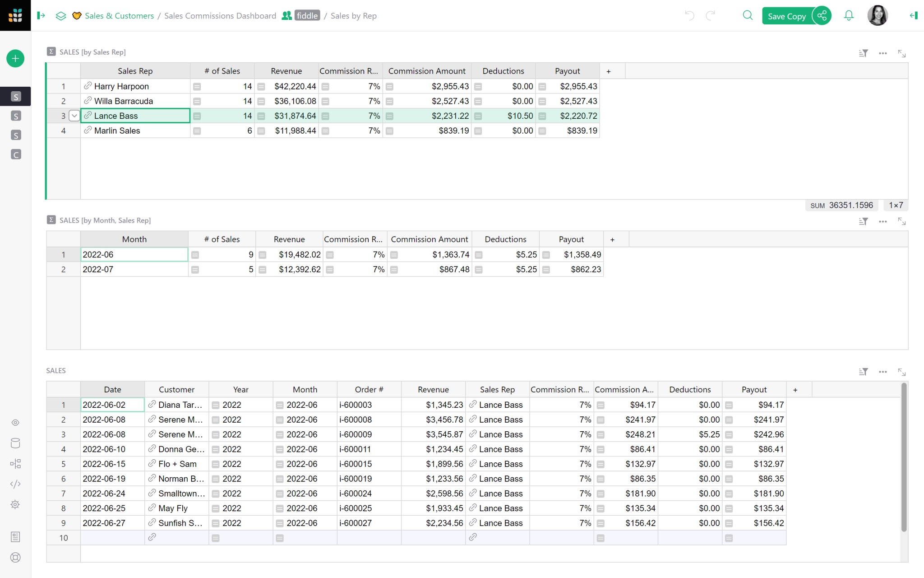Navigate to Sales & Customers breadcrumb link
The height and width of the screenshot is (578, 924).
119,15
